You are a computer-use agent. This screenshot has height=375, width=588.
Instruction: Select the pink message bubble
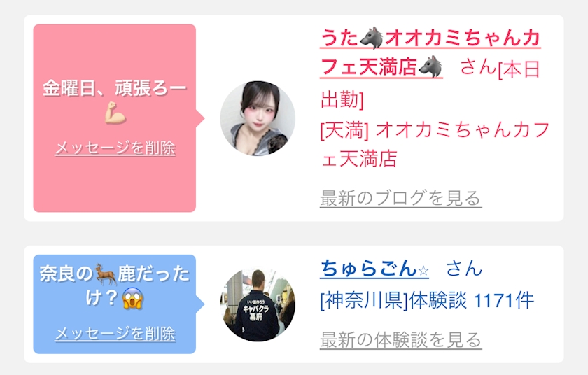(x=115, y=118)
